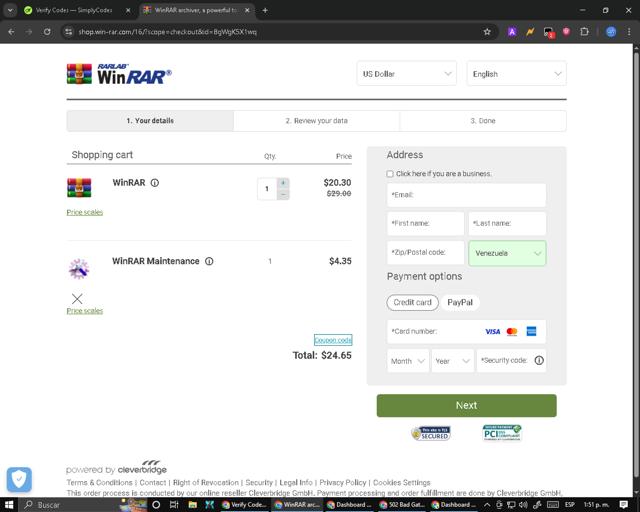This screenshot has width=640, height=512.
Task: Click the WinRAR quantity field
Action: 267,189
